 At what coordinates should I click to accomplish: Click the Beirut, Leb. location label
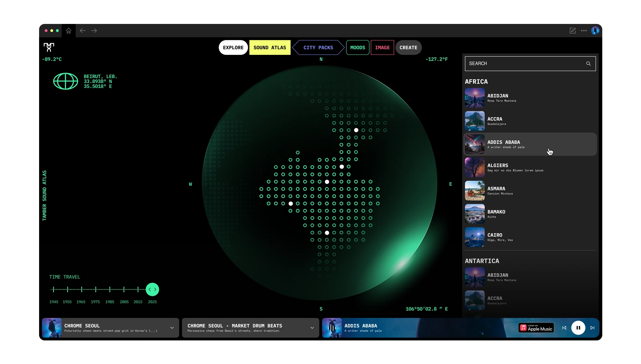[x=100, y=76]
